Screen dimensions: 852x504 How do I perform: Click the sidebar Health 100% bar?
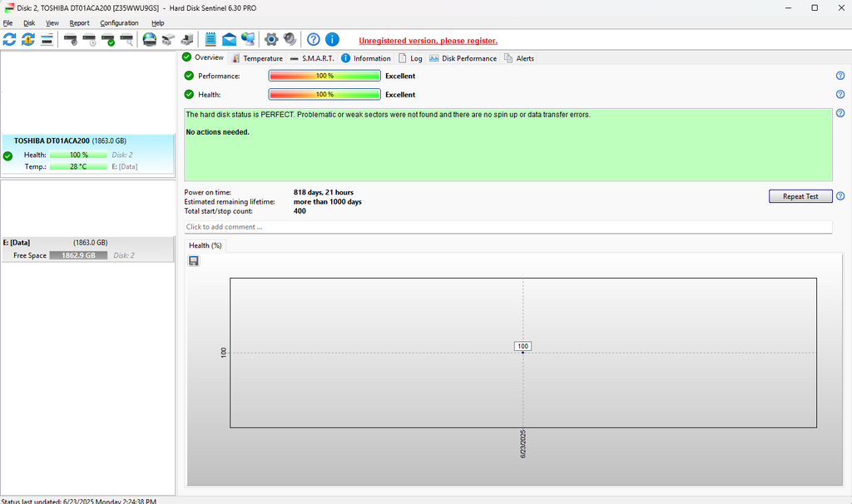point(78,155)
